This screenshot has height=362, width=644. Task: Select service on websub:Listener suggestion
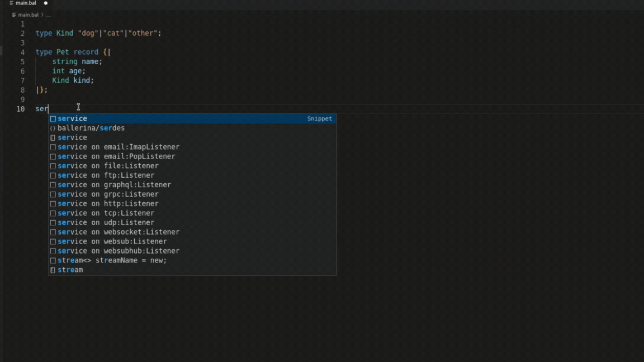tap(192, 241)
